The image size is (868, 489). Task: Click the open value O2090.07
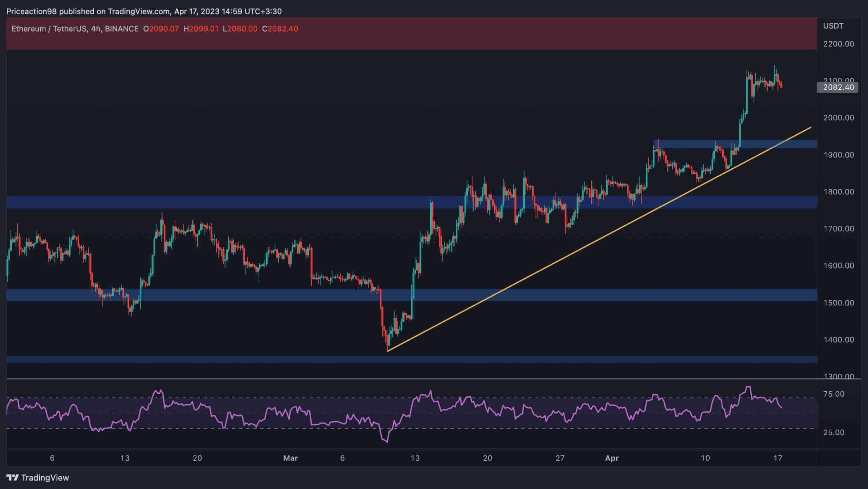tap(161, 29)
